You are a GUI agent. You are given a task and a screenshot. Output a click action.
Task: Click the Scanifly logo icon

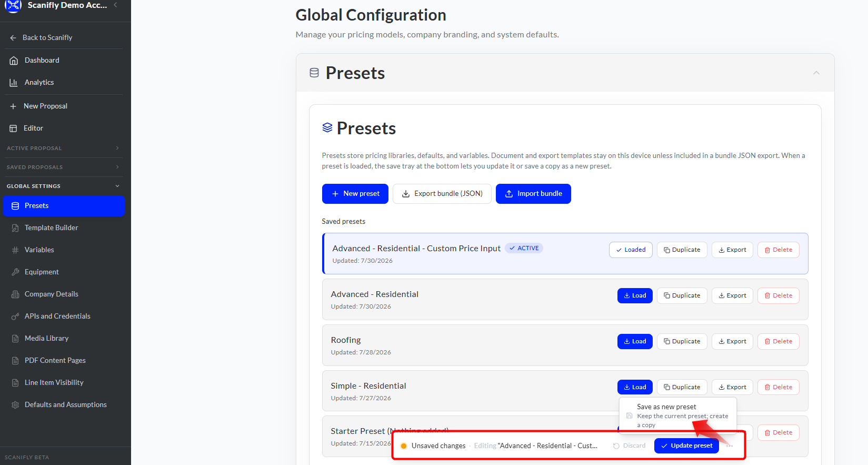(x=13, y=5)
